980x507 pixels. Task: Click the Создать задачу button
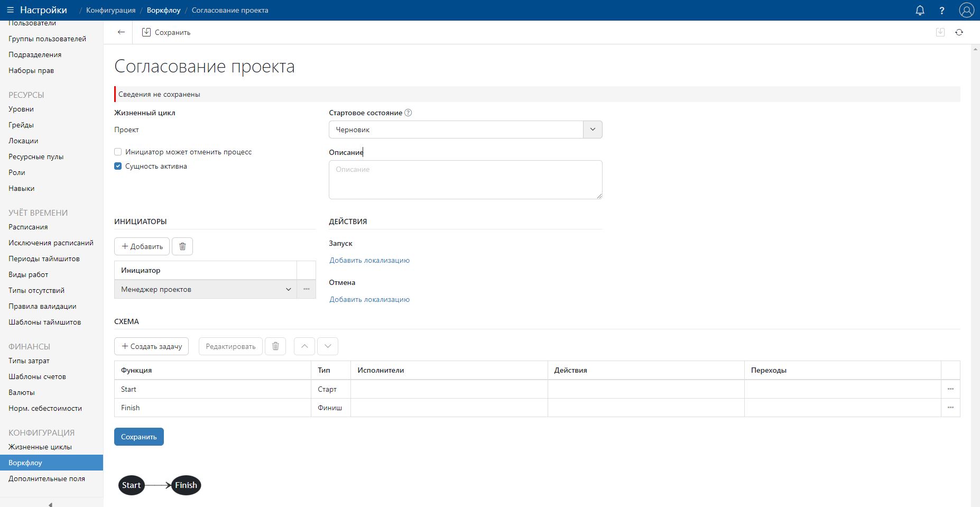click(x=151, y=346)
